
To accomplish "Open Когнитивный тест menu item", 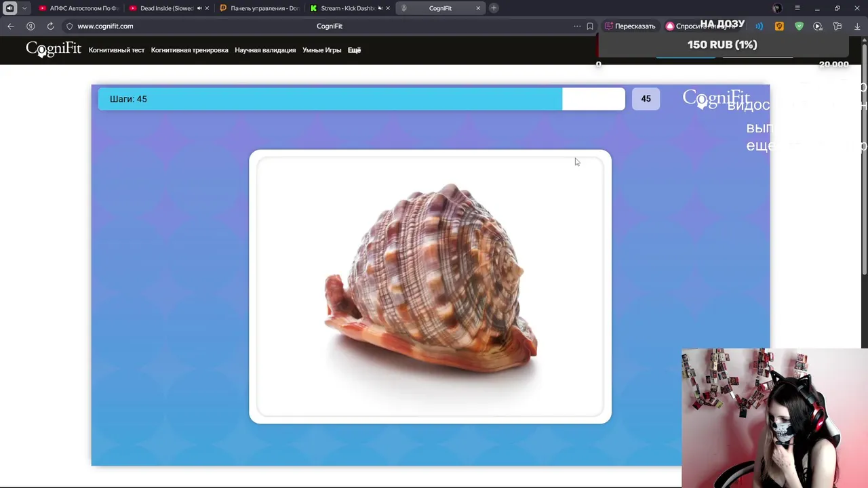I will (117, 50).
